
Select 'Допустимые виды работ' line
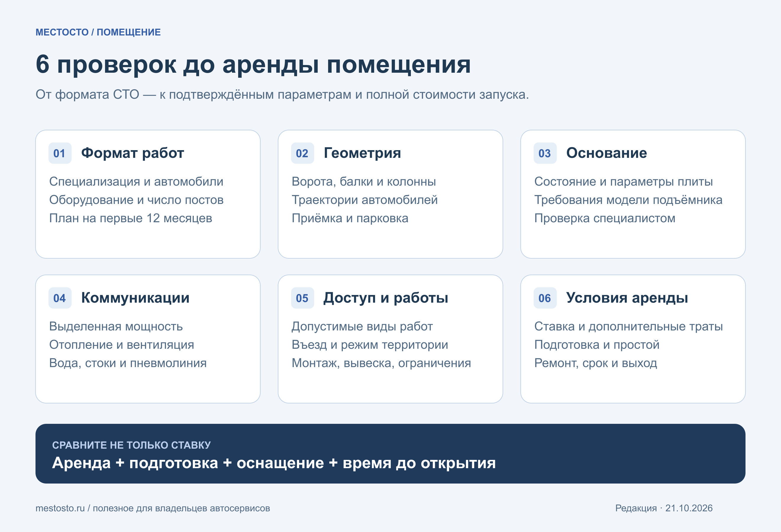pos(362,326)
